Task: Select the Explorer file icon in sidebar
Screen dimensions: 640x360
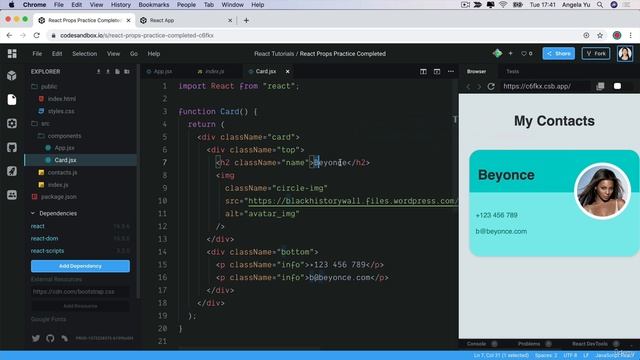Action: click(12, 100)
